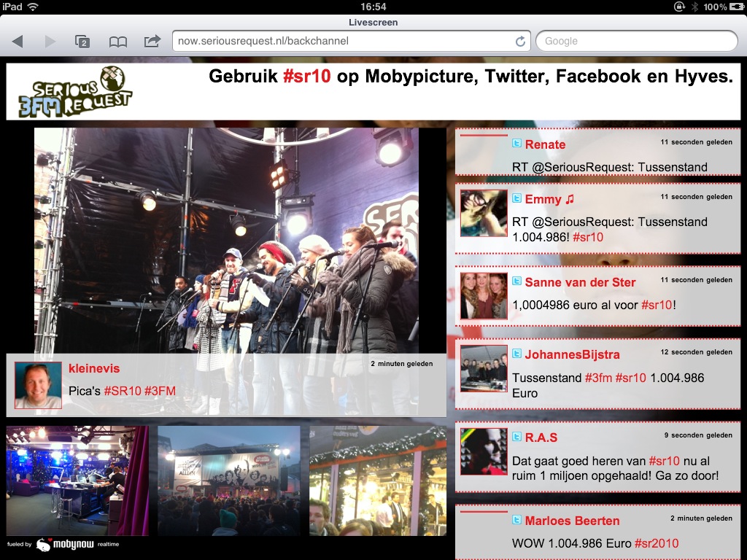Click the Serious Request 3FM logo
The height and width of the screenshot is (560, 747).
[x=71, y=92]
